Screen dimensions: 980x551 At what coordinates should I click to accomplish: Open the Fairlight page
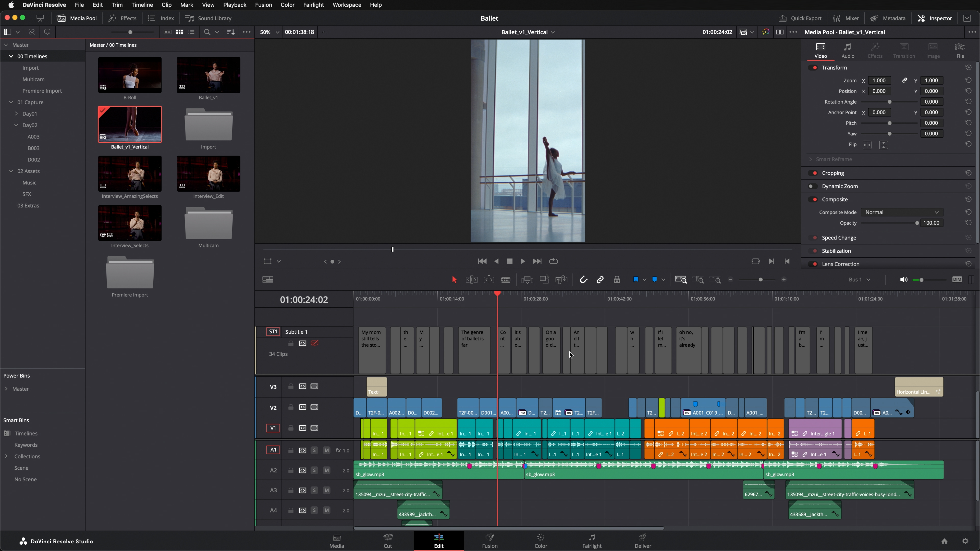tap(592, 541)
